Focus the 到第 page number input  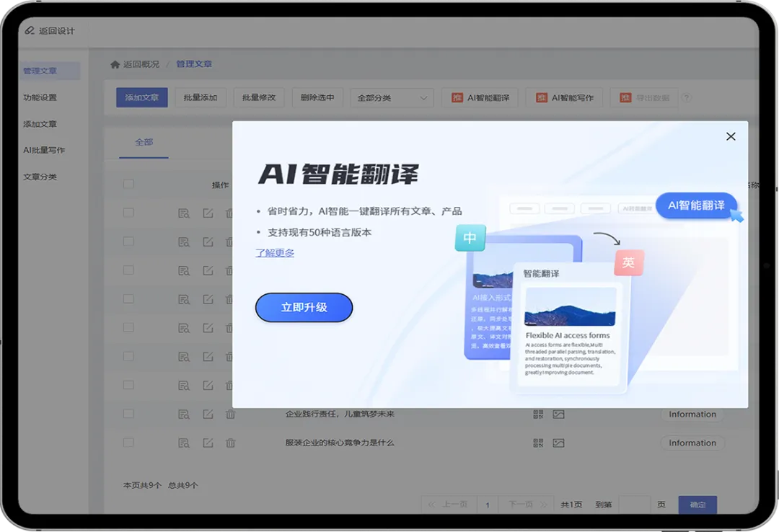pos(635,505)
